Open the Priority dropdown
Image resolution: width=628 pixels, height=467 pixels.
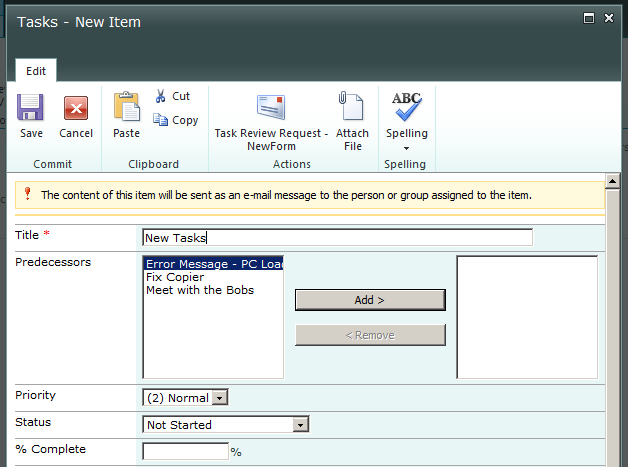(220, 398)
